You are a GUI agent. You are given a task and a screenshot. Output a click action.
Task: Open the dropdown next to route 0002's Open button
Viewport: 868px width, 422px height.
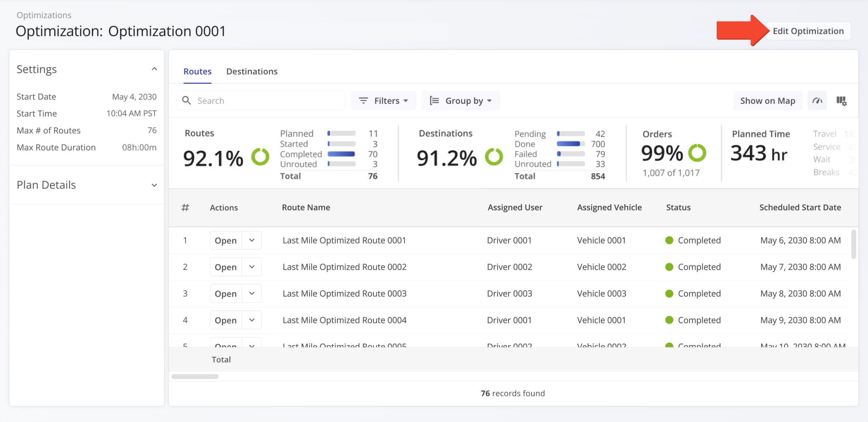point(252,267)
